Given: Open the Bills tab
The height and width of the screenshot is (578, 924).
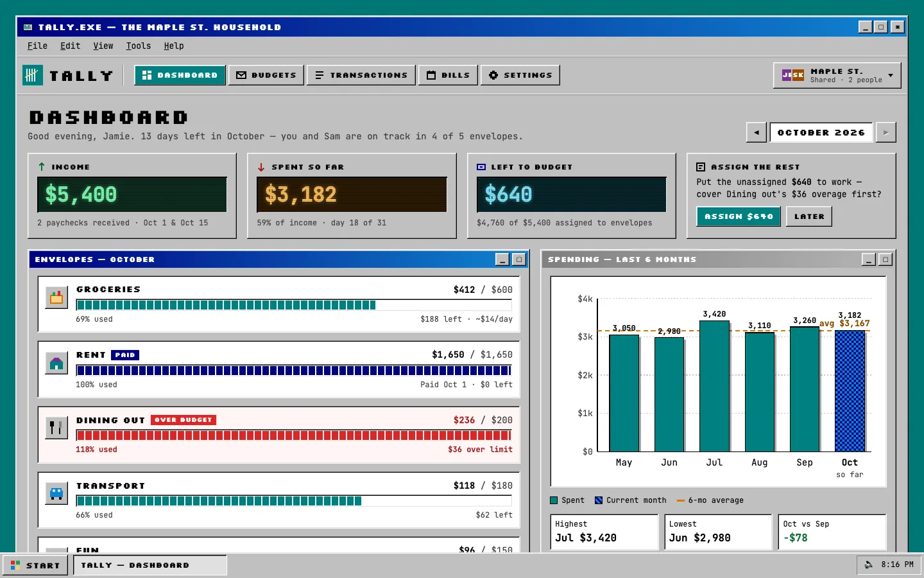Looking at the screenshot, I should 448,75.
